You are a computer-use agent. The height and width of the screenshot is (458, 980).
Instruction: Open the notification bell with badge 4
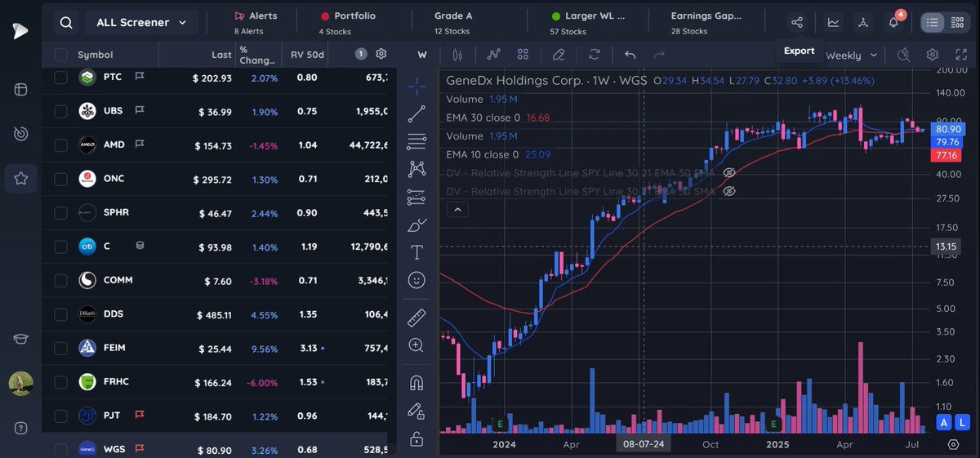click(894, 22)
